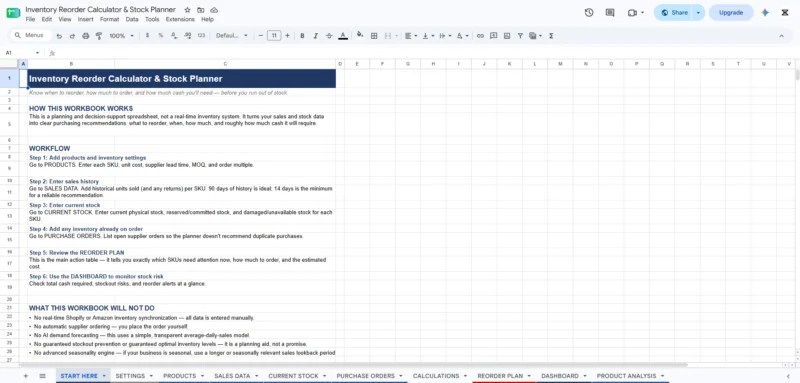
Task: Move the document to a folder
Action: click(x=201, y=10)
